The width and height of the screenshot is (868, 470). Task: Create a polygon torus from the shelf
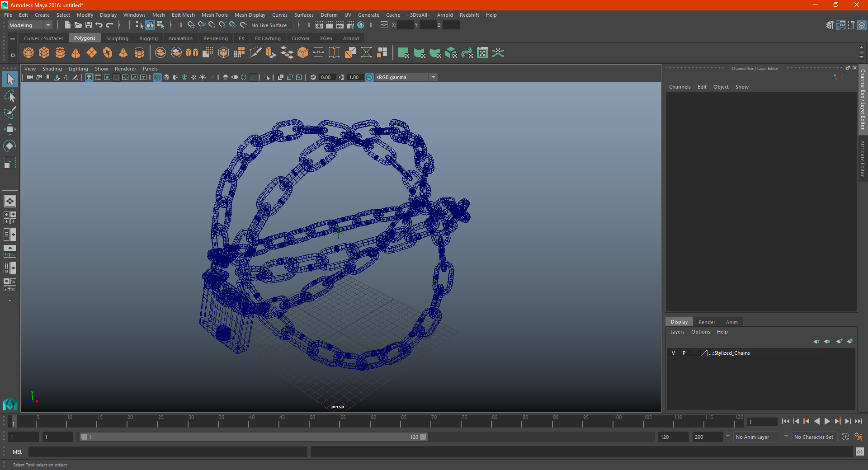pos(108,53)
